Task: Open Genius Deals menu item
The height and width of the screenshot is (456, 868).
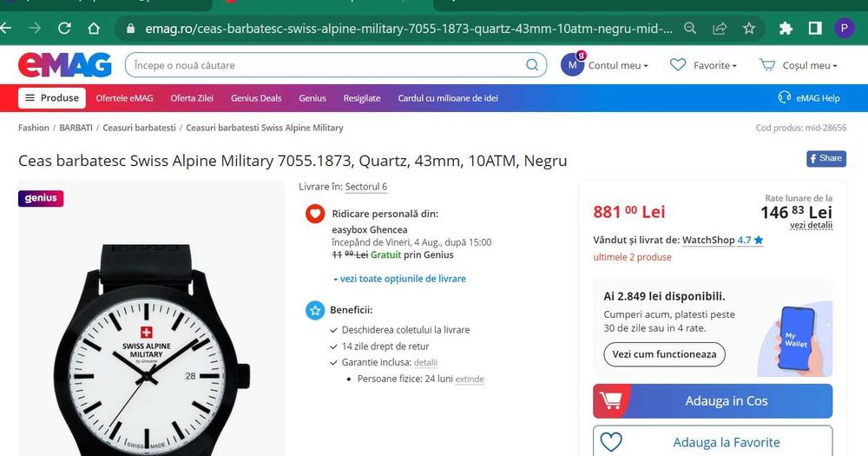Action: [256, 98]
